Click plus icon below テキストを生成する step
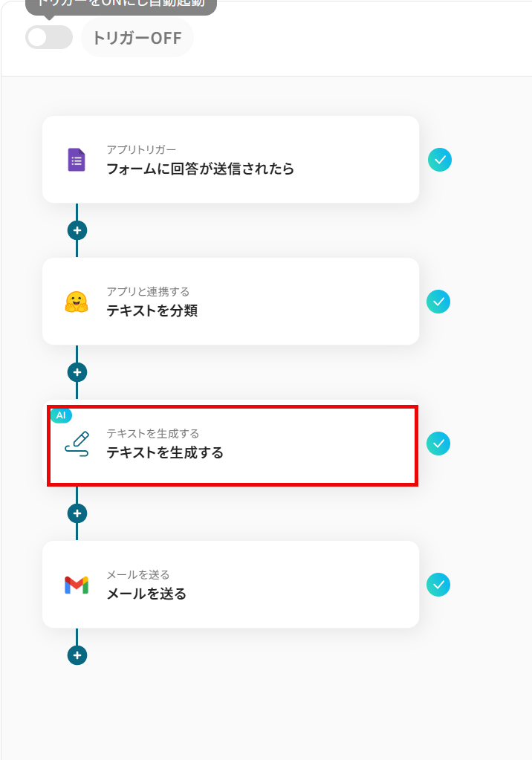Image resolution: width=532 pixels, height=760 pixels. click(77, 513)
